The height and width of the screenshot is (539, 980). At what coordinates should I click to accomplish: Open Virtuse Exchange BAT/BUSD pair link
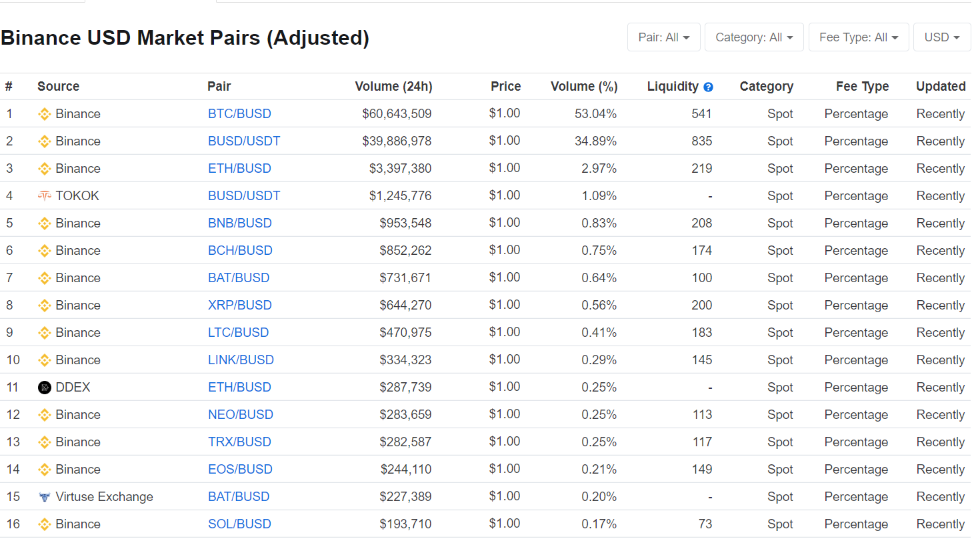tap(239, 497)
